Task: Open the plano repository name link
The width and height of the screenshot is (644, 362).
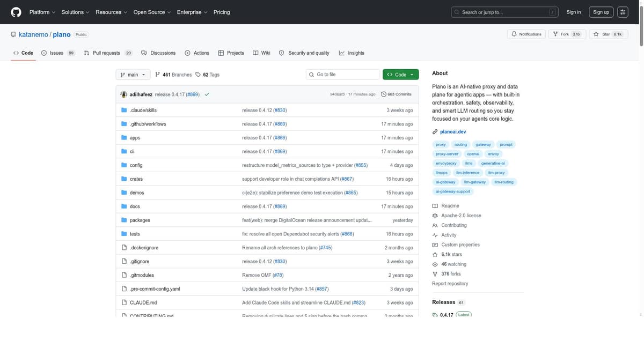Action: coord(62,34)
